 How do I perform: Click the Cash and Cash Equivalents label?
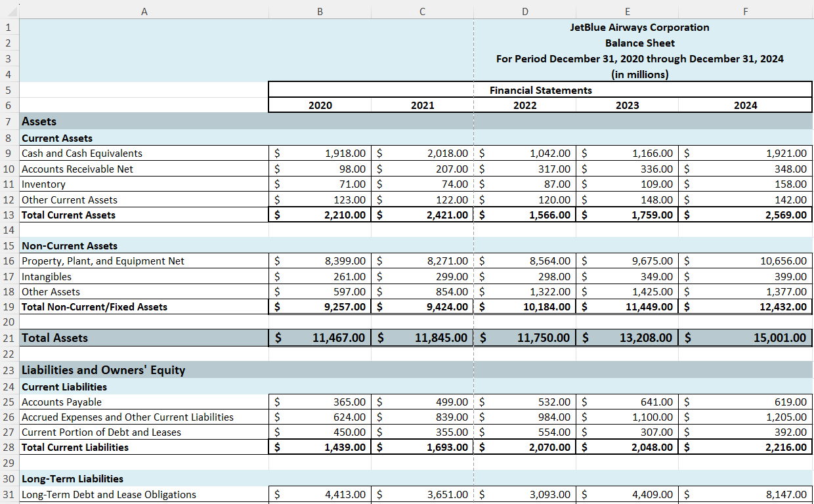(81, 153)
